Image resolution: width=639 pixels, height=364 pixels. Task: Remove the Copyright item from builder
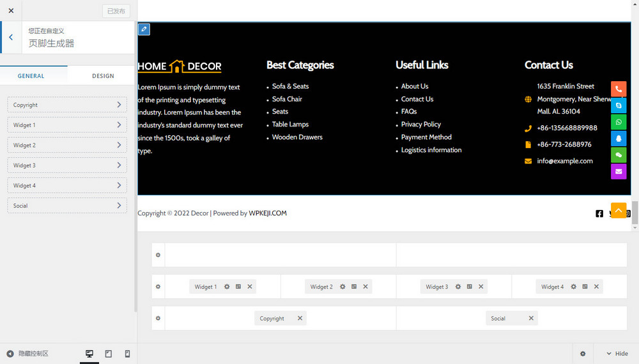(300, 319)
